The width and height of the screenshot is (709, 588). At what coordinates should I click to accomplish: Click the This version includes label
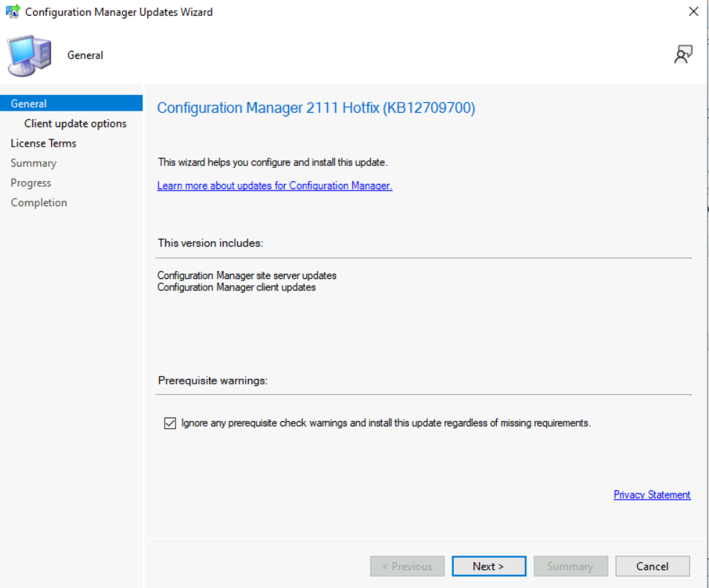point(210,243)
